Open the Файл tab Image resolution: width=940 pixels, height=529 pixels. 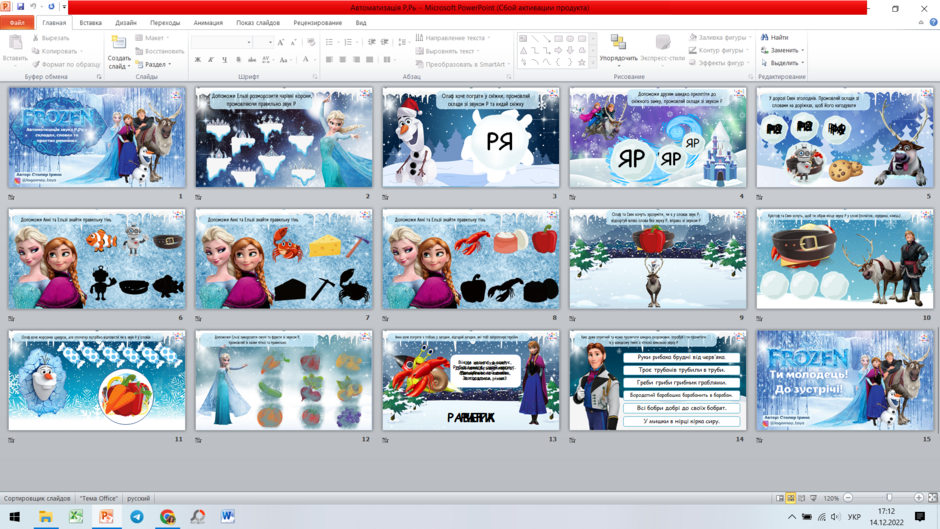(x=17, y=23)
